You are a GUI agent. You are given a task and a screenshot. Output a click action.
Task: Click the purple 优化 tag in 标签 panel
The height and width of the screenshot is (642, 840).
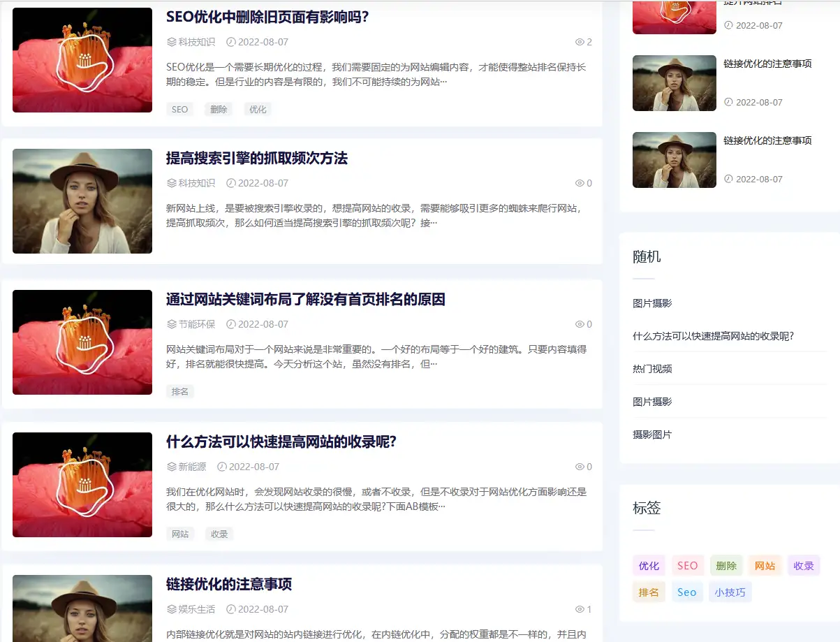click(649, 565)
